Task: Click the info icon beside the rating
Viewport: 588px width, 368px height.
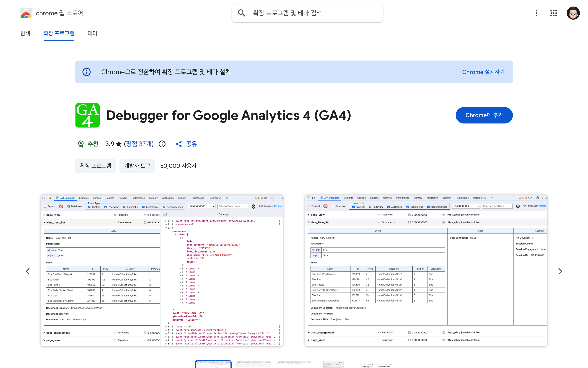Action: (x=162, y=144)
